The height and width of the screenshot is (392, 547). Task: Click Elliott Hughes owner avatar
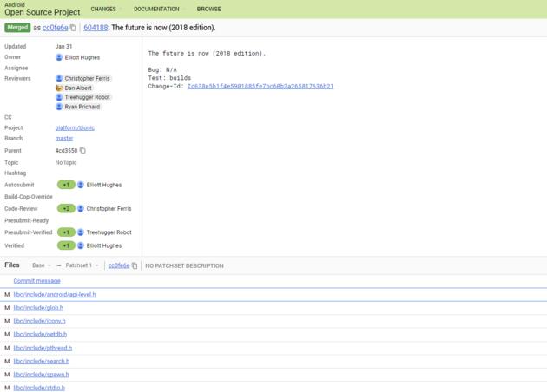59,57
